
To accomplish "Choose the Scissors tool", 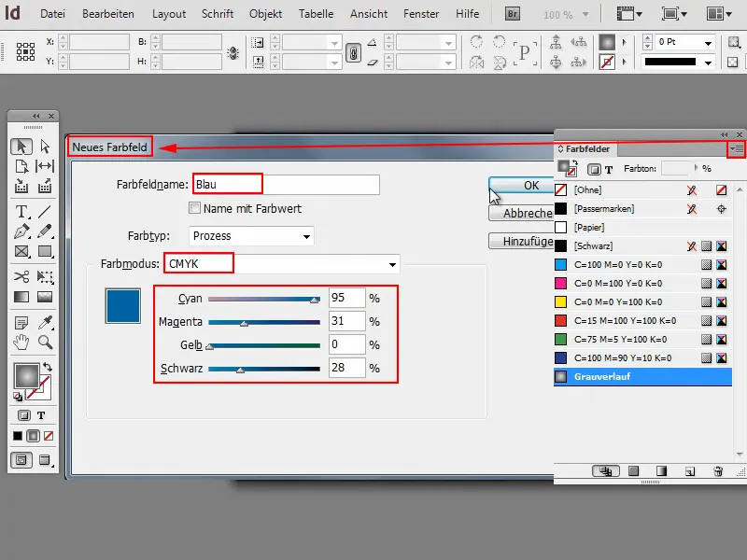I will 21,276.
